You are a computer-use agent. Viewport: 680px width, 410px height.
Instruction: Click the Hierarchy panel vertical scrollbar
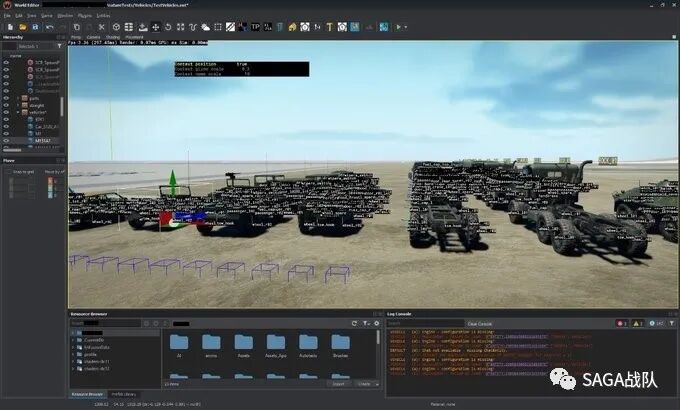pos(62,106)
